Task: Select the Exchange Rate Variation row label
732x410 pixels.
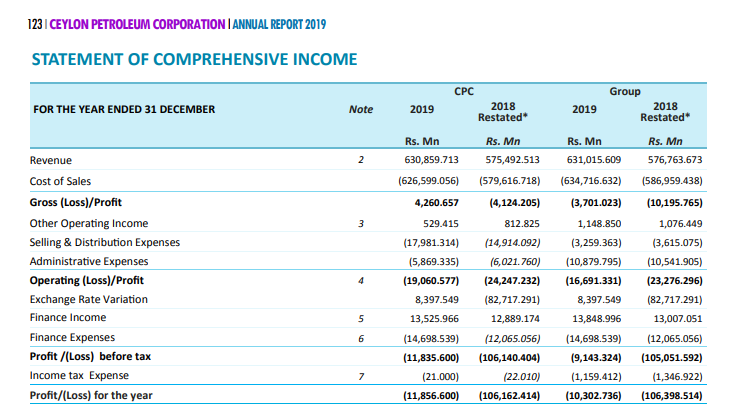Action: pos(89,299)
